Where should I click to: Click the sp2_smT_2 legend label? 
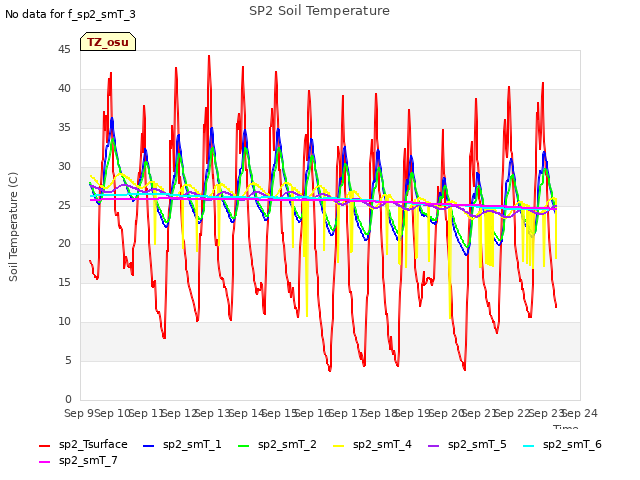pyautogui.click(x=287, y=444)
